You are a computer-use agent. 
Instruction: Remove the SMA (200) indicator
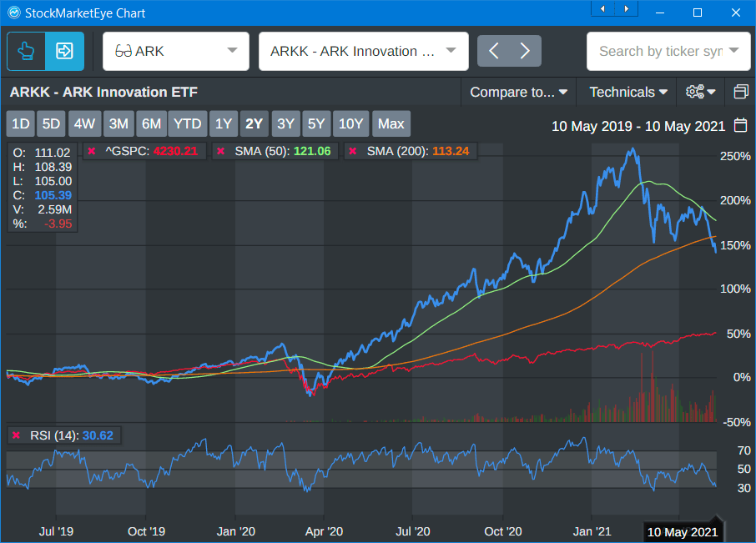click(x=352, y=151)
